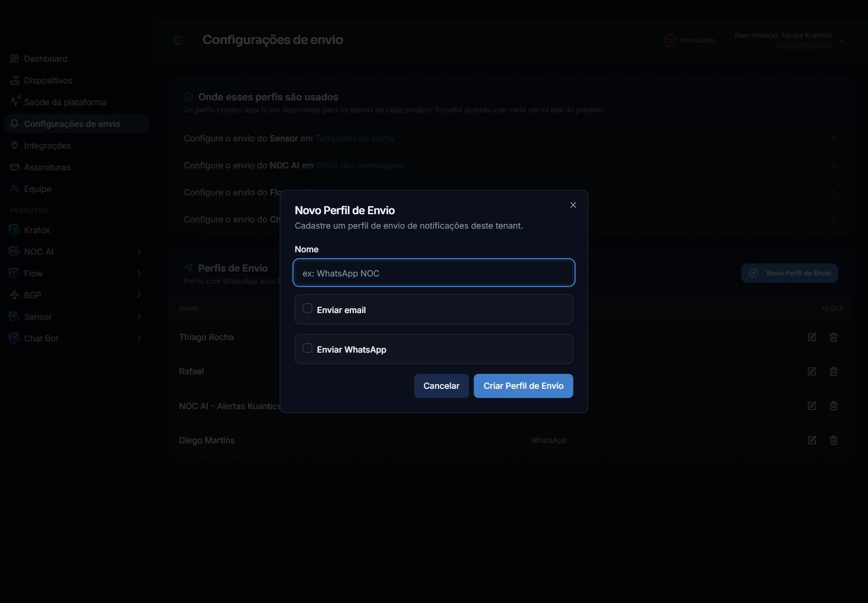The image size is (868, 603).
Task: Delete the Rafael profile
Action: [834, 371]
